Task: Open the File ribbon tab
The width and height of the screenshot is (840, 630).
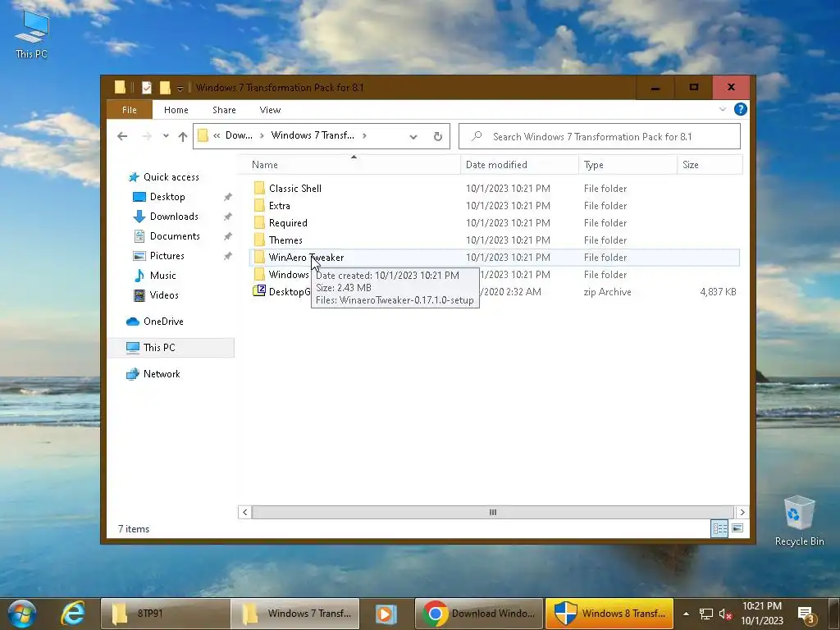Action: 130,110
